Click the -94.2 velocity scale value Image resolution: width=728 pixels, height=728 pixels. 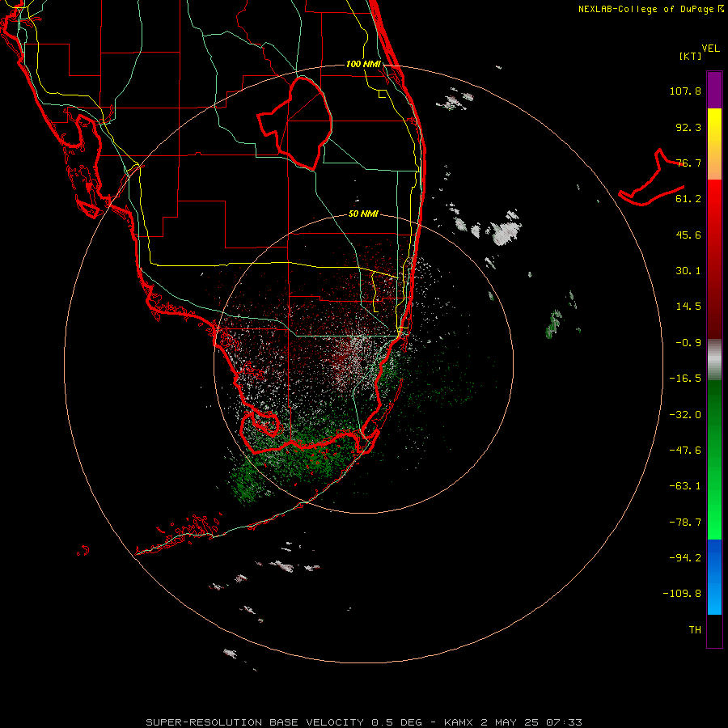(685, 558)
